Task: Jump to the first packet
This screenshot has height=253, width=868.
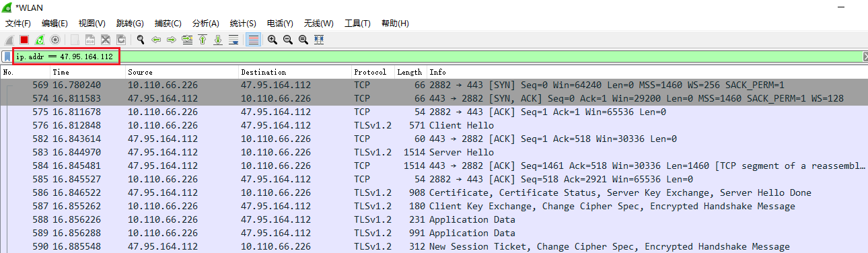Action: pyautogui.click(x=202, y=40)
